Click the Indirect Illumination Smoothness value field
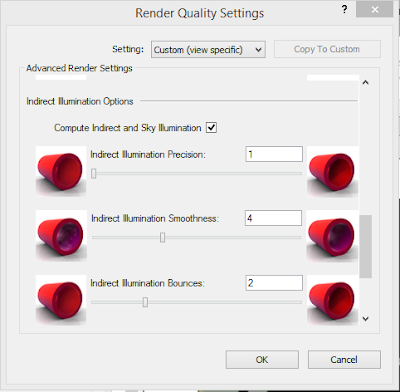 (273, 218)
